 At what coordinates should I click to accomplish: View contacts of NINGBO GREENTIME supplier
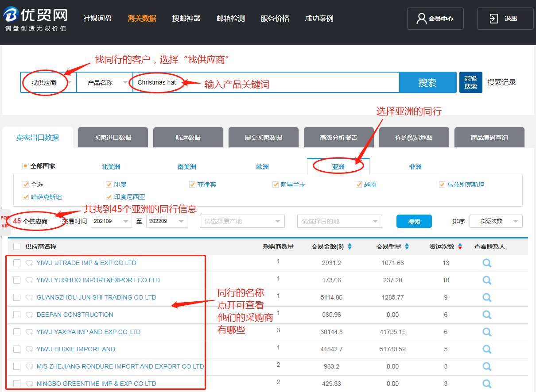coord(487,384)
